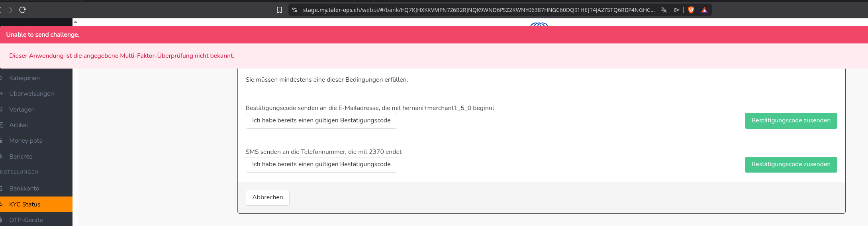Viewport: 868px width, 226px height.
Task: Send confirmation code via SMS
Action: pos(791,165)
